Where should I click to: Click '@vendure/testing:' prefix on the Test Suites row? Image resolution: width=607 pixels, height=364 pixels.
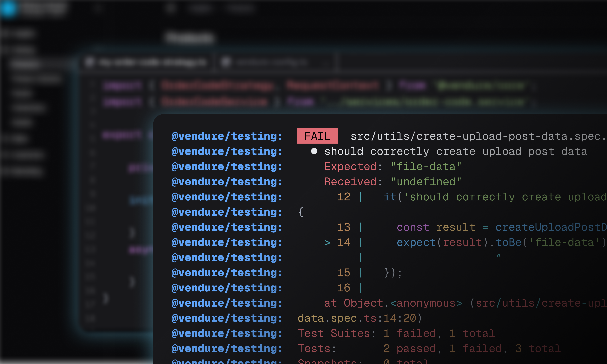pyautogui.click(x=227, y=334)
